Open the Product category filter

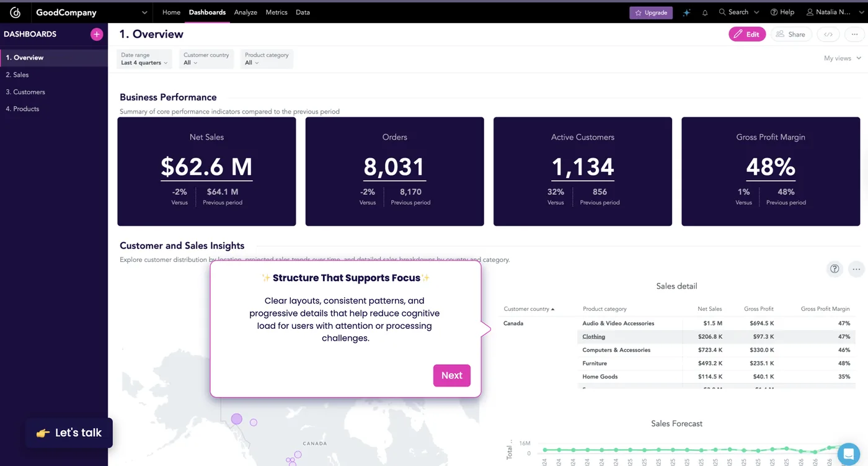coord(267,59)
